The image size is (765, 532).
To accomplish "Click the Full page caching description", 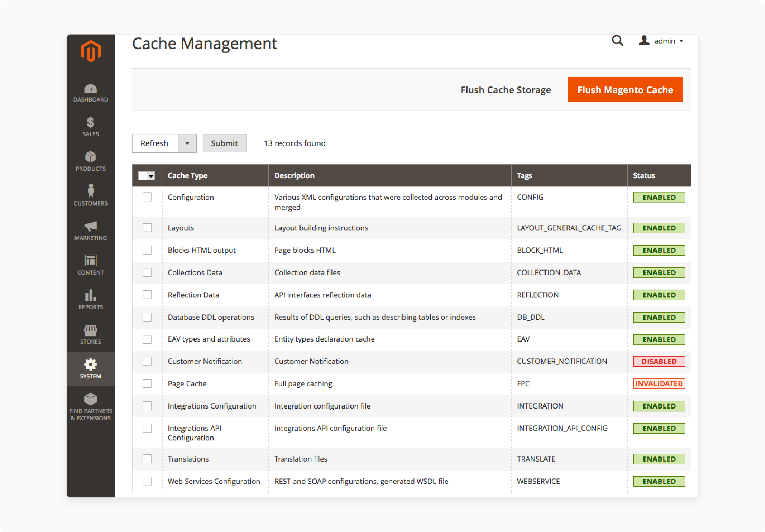I will pyautogui.click(x=303, y=384).
